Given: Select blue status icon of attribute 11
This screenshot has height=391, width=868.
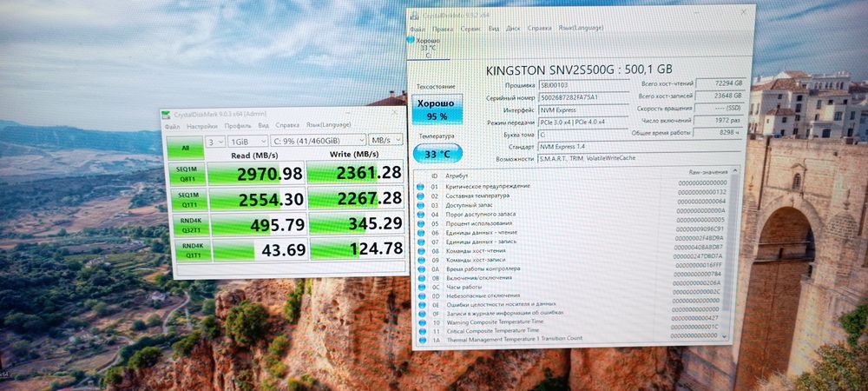Looking at the screenshot, I should pos(421,331).
